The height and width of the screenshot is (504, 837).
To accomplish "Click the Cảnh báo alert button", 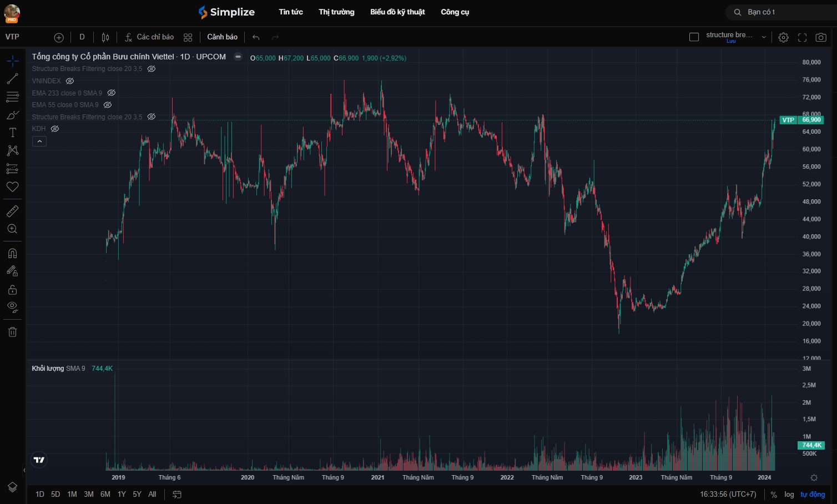I will 222,37.
